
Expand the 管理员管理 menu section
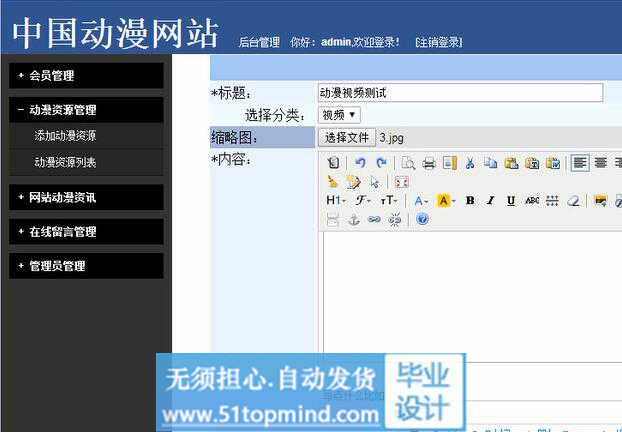(86, 266)
